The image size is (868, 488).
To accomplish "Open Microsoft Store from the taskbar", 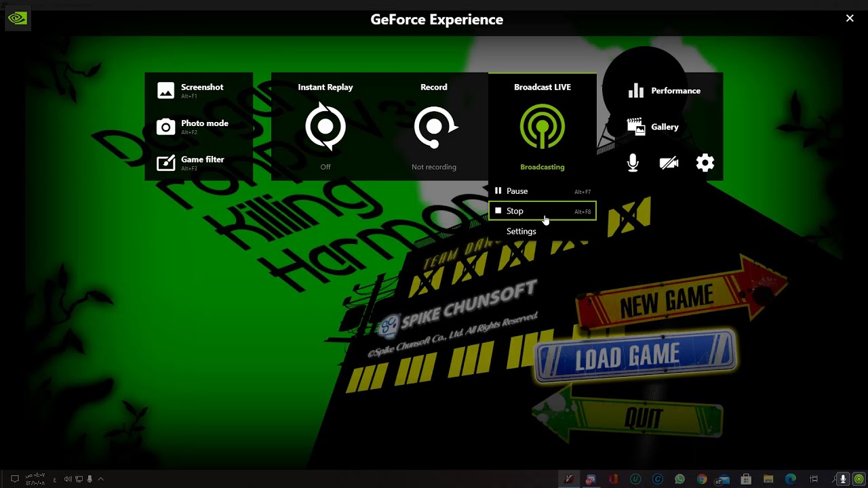I will 746,479.
